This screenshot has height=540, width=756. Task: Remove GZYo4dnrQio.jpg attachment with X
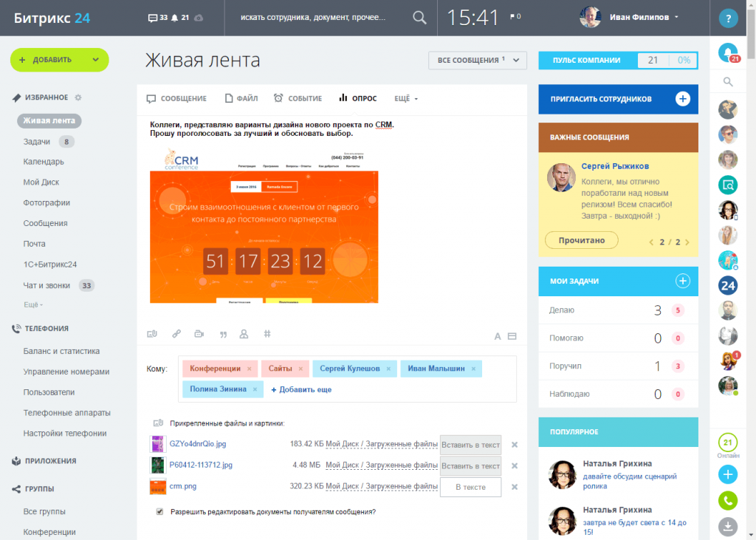click(x=515, y=445)
